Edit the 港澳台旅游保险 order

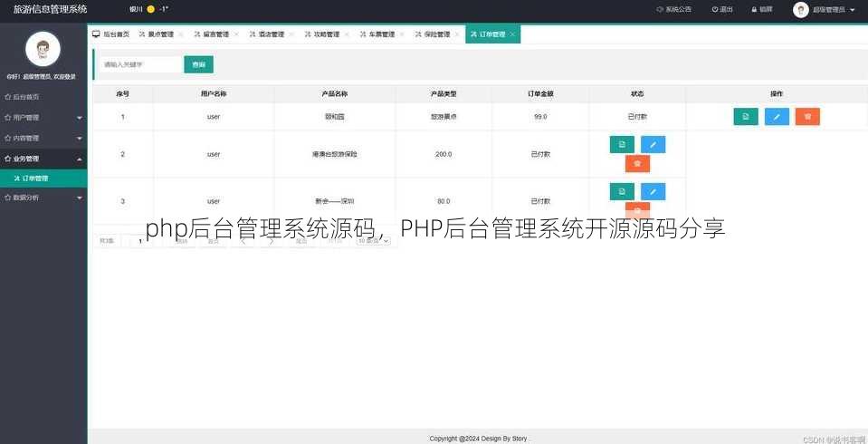coord(653,144)
